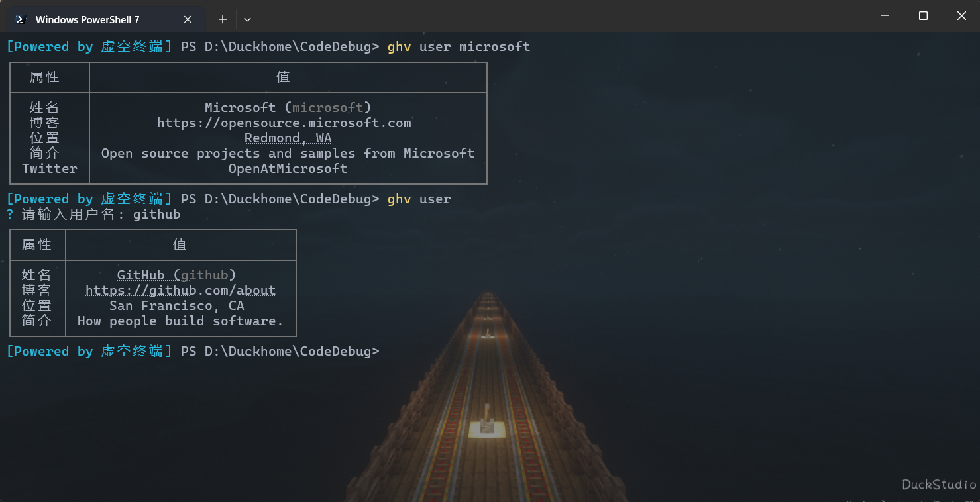980x502 pixels.
Task: Maximize the terminal window
Action: coord(923,16)
